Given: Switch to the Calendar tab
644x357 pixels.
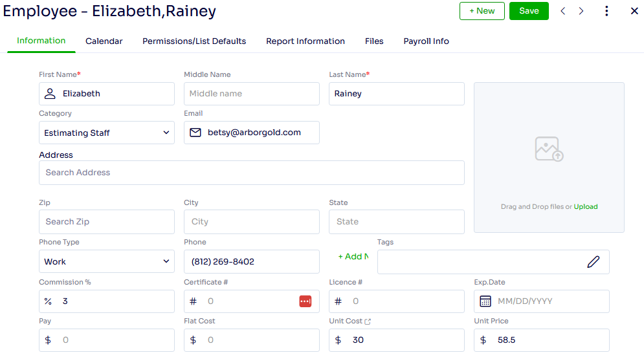Looking at the screenshot, I should [x=104, y=41].
